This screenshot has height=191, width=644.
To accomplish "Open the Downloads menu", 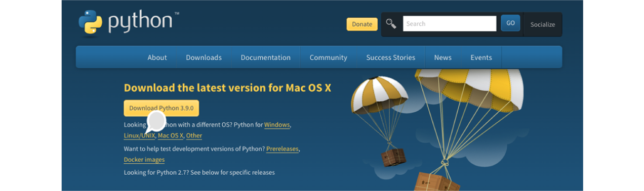I will click(x=204, y=58).
